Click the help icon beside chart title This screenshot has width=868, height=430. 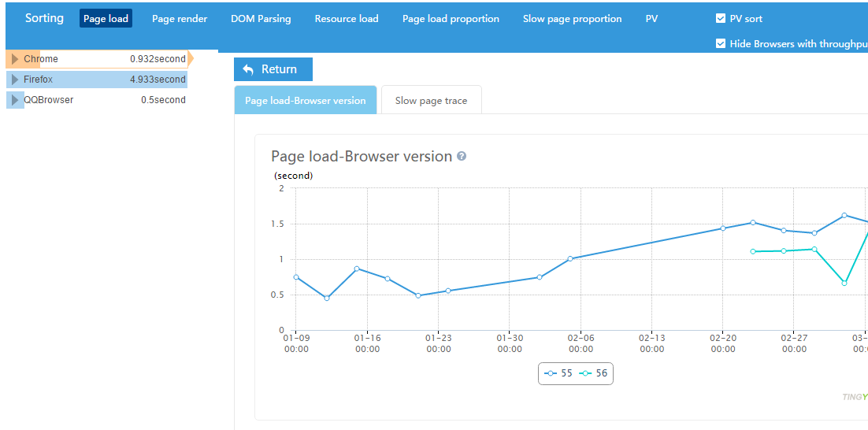462,156
